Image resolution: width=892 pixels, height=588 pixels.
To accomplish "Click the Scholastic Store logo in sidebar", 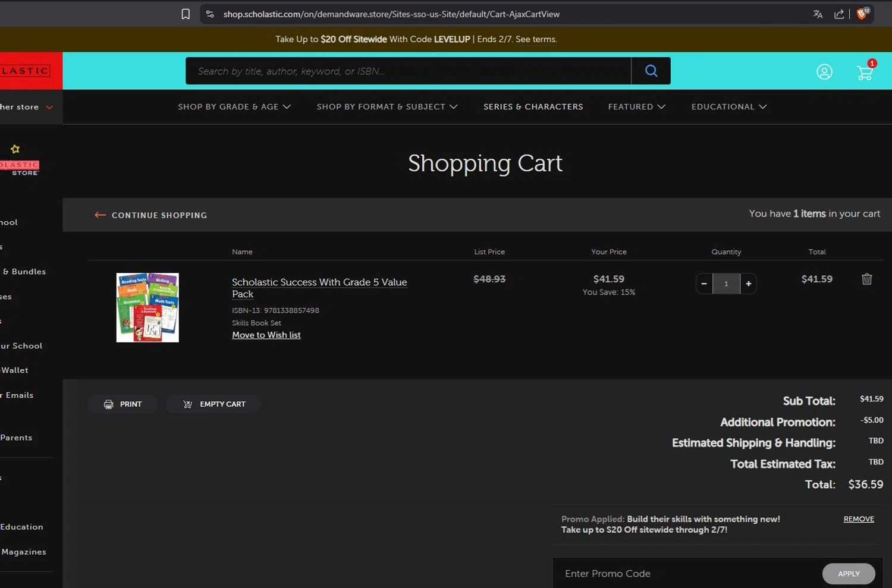I will (x=20, y=168).
